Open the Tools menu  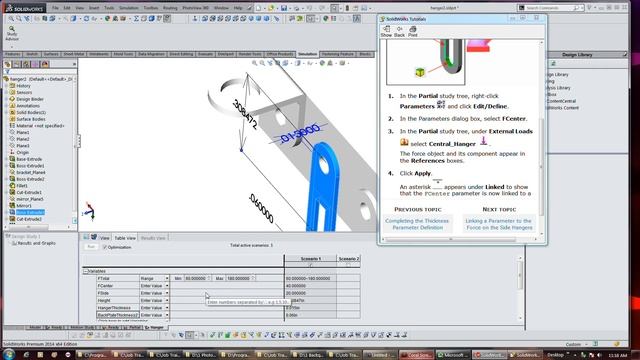(x=109, y=8)
